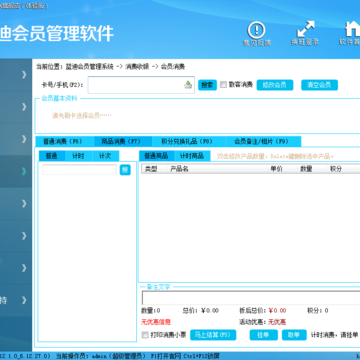Click the 马上结算 (F5) checkout button
The height and width of the screenshot is (360, 360).
[x=213, y=335]
